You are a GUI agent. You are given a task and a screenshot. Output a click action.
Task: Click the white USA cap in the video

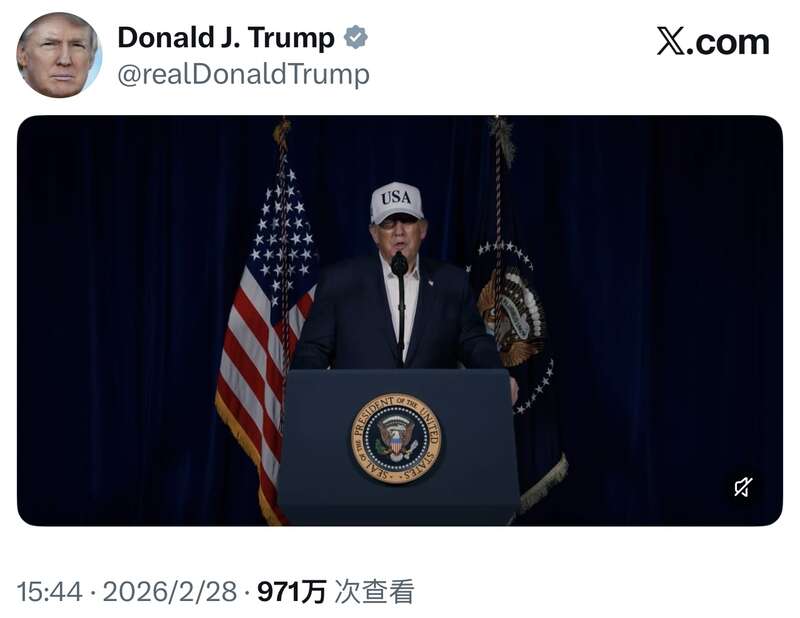(396, 203)
